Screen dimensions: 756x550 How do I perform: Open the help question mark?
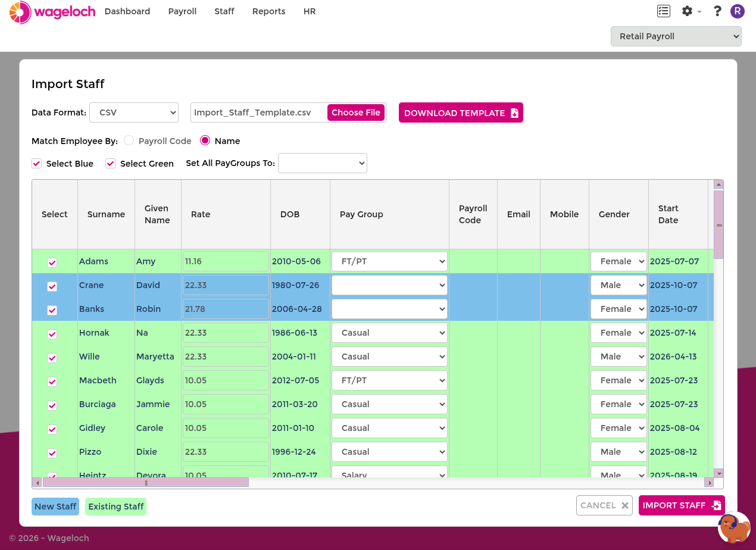717,11
